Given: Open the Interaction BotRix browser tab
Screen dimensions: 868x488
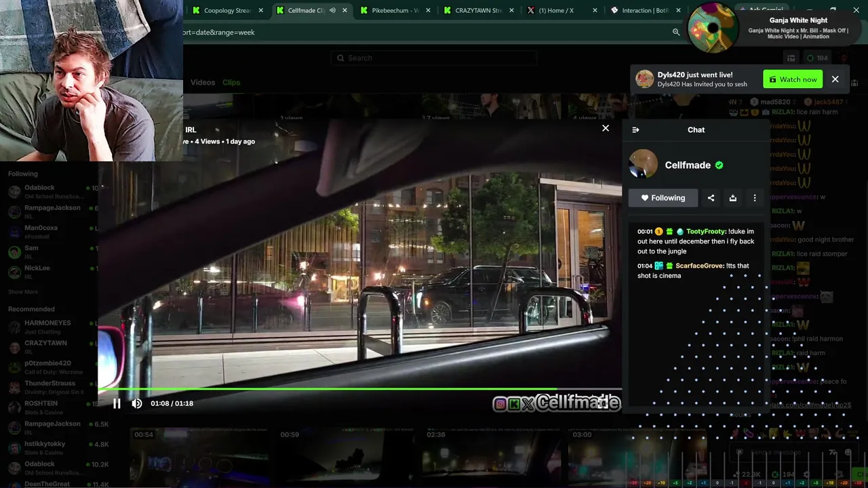Looking at the screenshot, I should pos(646,11).
